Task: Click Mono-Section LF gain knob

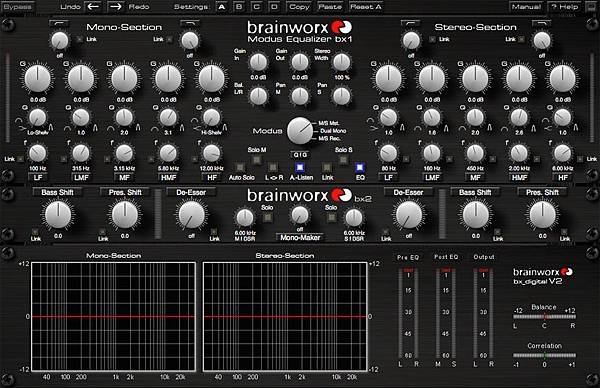Action: (38, 78)
